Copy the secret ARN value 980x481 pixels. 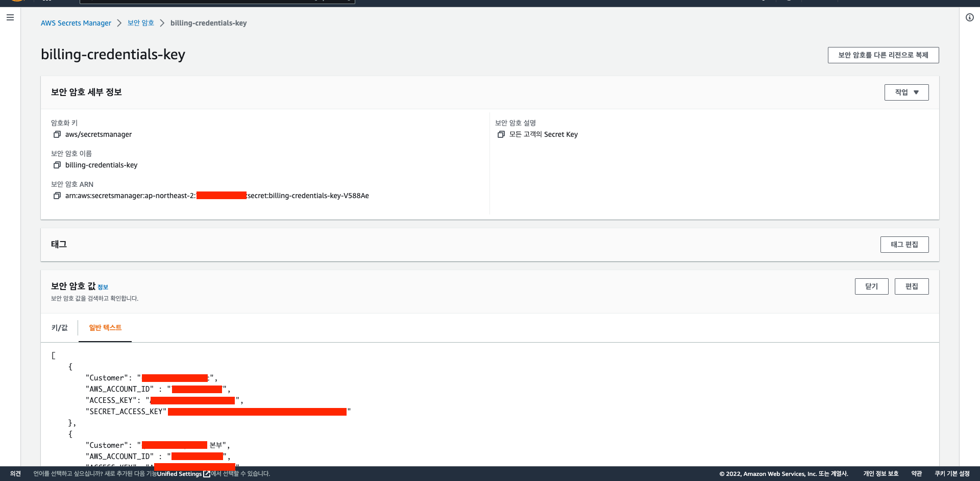coord(57,196)
